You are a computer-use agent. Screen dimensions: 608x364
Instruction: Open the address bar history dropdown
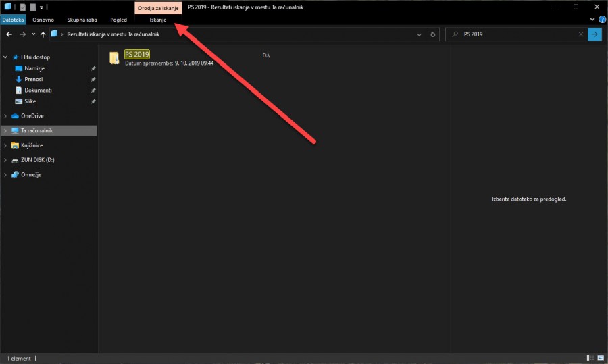[420, 34]
